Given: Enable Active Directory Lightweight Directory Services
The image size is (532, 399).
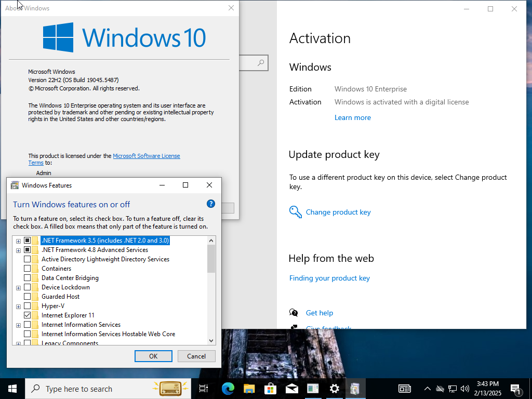Looking at the screenshot, I should point(27,259).
